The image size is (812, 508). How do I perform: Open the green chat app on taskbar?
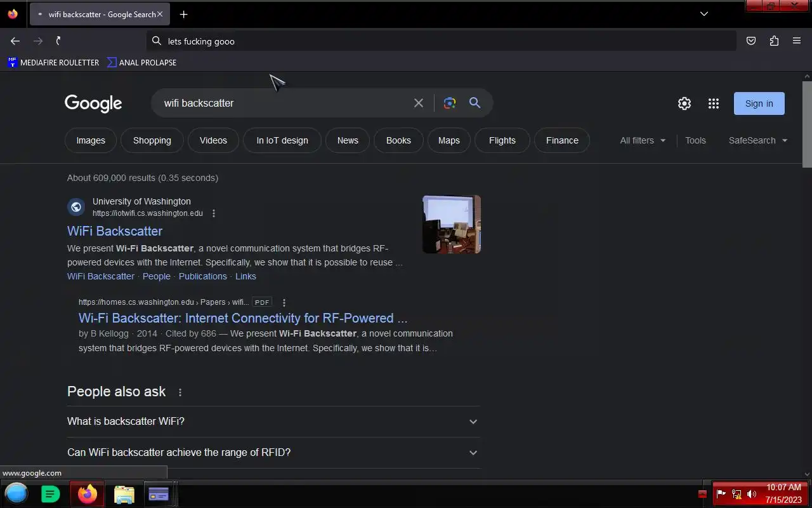pos(50,493)
